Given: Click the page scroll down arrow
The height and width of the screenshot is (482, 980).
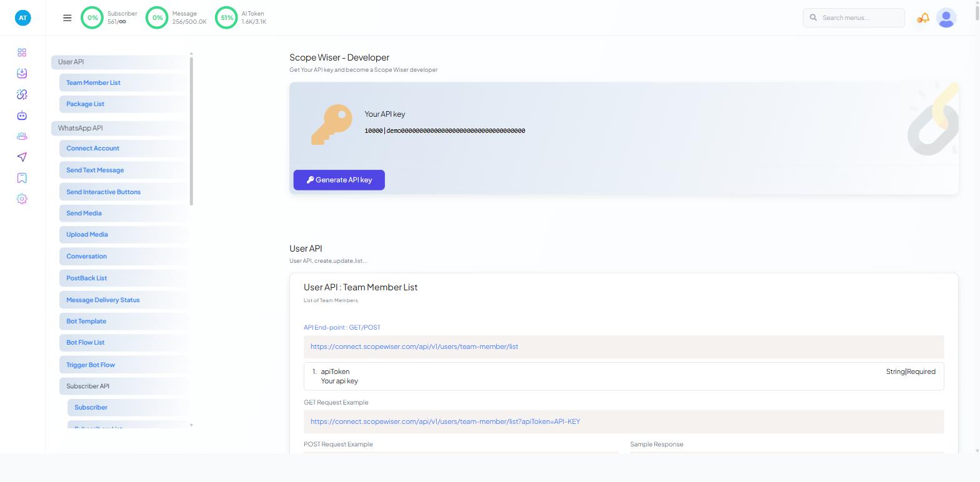Looking at the screenshot, I should pos(976,450).
